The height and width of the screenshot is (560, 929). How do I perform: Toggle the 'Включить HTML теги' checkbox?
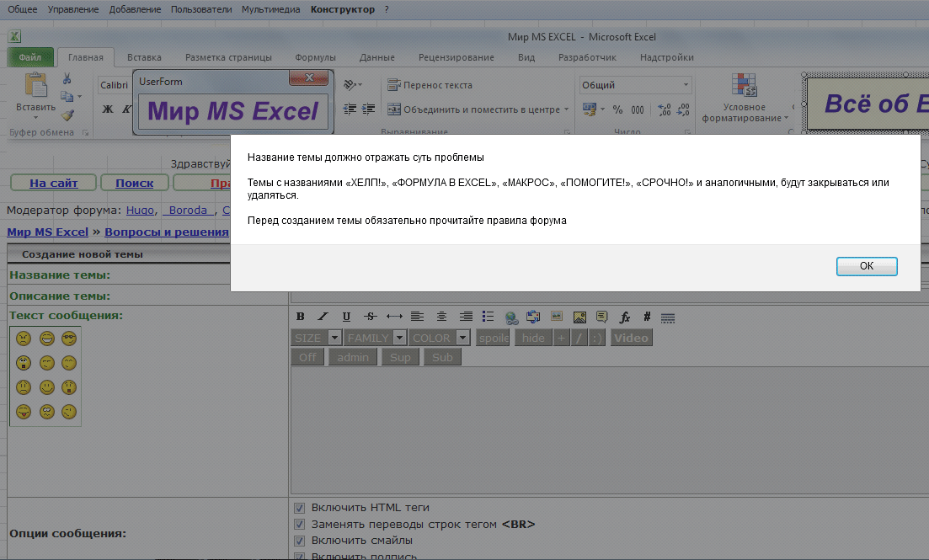[299, 508]
